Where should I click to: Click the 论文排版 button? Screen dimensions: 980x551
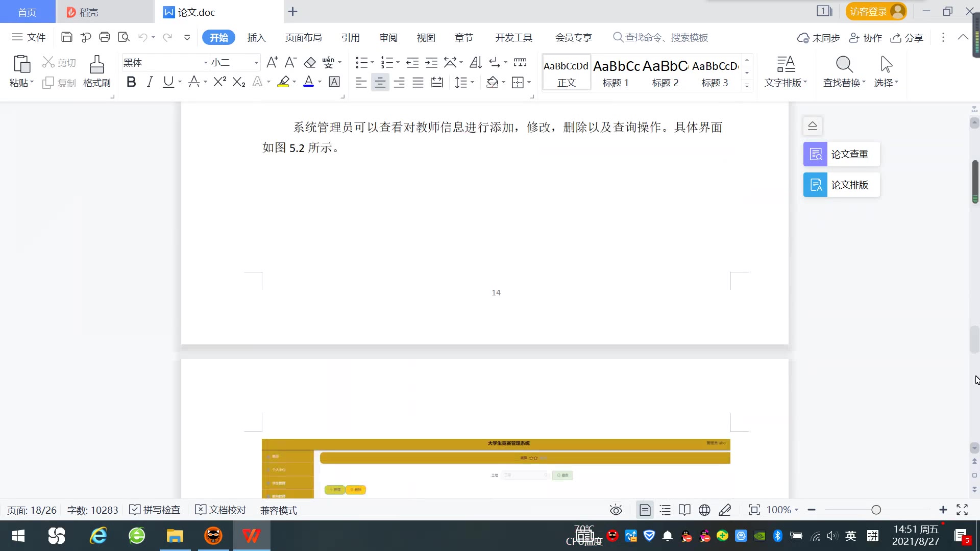pyautogui.click(x=841, y=185)
